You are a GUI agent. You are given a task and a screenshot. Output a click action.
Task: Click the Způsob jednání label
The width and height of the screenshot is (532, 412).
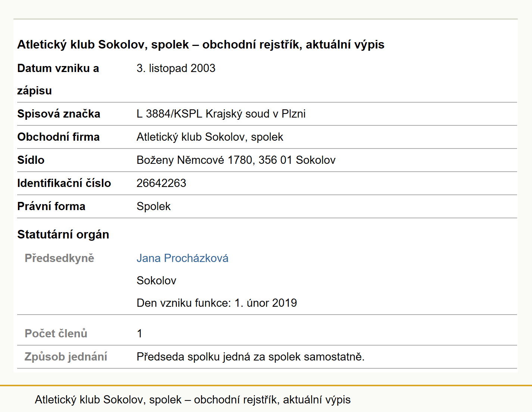click(x=66, y=357)
